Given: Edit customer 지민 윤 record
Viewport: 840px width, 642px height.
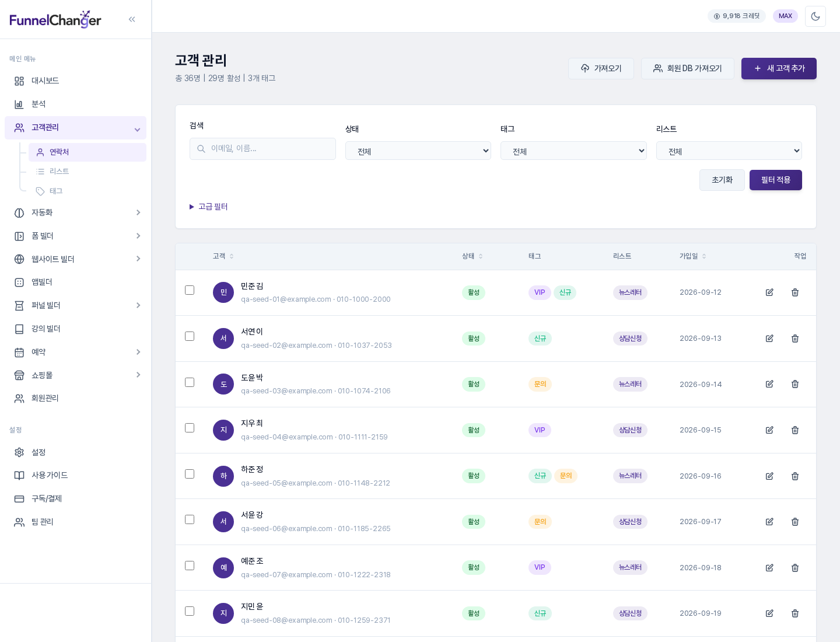Looking at the screenshot, I should tap(769, 613).
